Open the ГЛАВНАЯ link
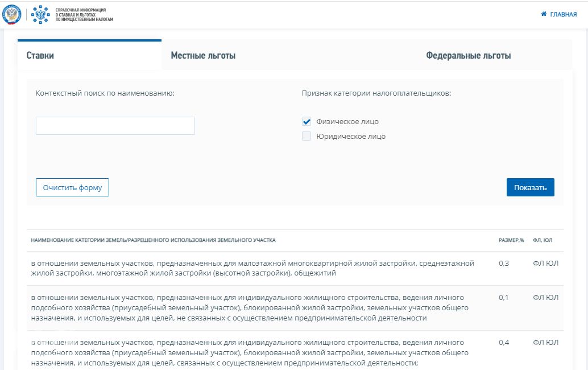Image resolution: width=588 pixels, height=370 pixels. click(x=563, y=15)
